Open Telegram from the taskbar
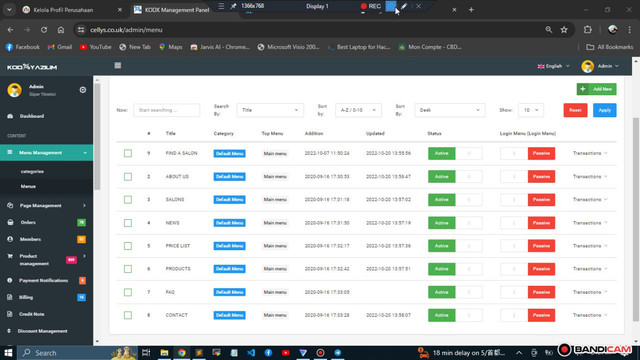The width and height of the screenshot is (640, 360). [x=338, y=353]
